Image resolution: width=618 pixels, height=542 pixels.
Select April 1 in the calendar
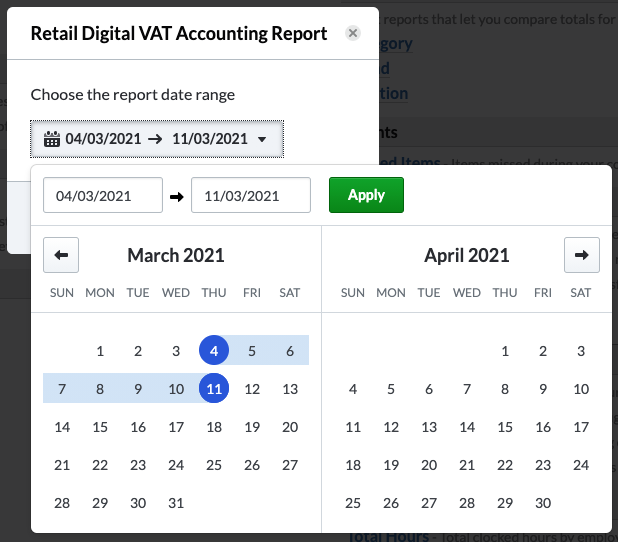pos(505,351)
